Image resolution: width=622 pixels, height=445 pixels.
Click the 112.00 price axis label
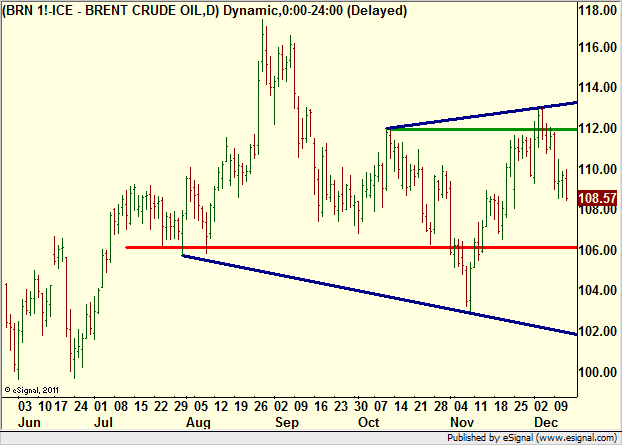(x=597, y=129)
